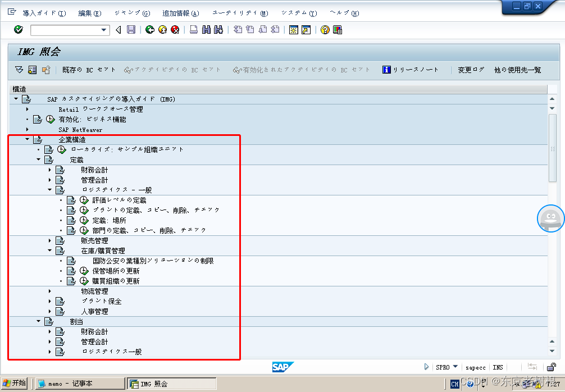Click the green Back arrow icon
Image resolution: width=565 pixels, height=392 pixels.
[150, 30]
